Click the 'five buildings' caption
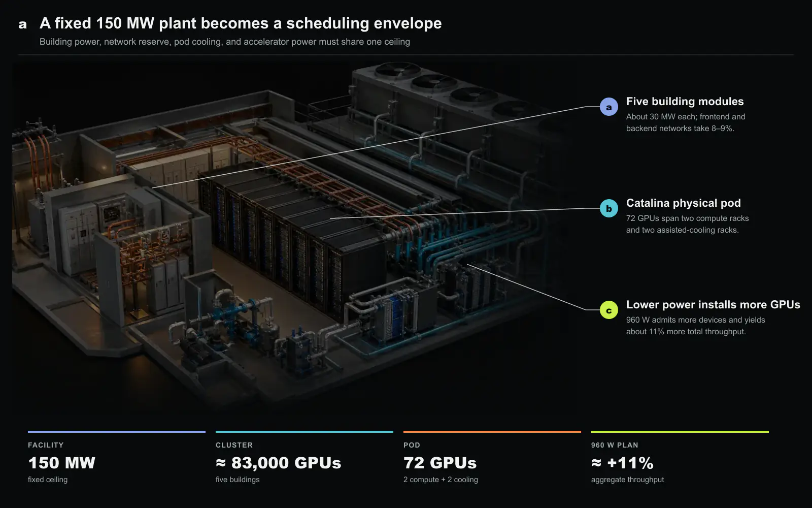This screenshot has width=812, height=508. coord(238,480)
